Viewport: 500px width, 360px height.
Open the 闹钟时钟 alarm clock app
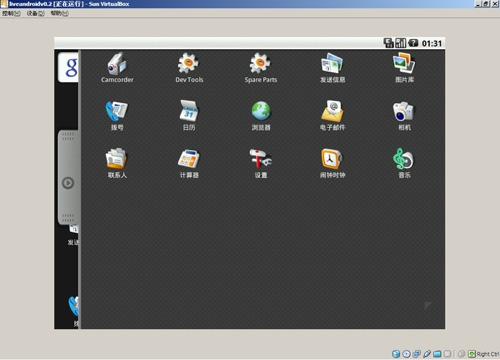(332, 163)
